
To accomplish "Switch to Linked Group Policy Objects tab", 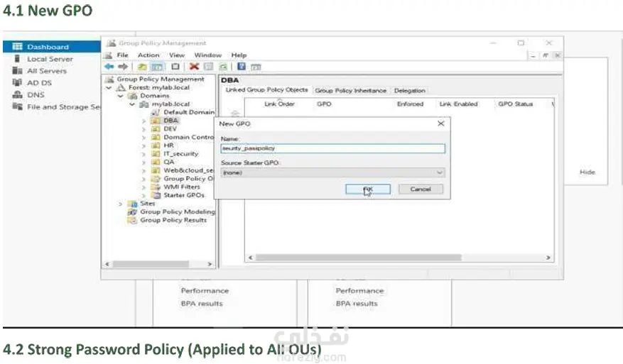I will click(266, 89).
